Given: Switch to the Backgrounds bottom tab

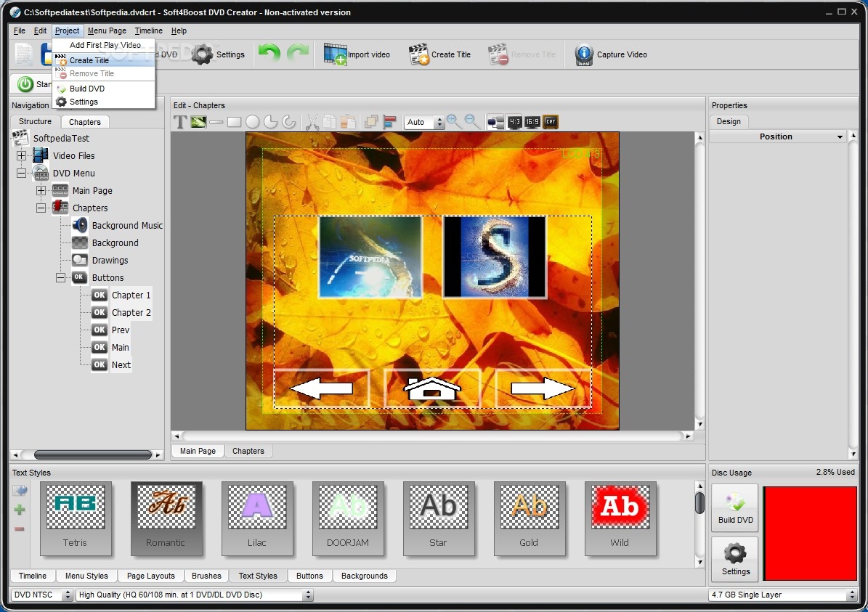Looking at the screenshot, I should pyautogui.click(x=364, y=576).
